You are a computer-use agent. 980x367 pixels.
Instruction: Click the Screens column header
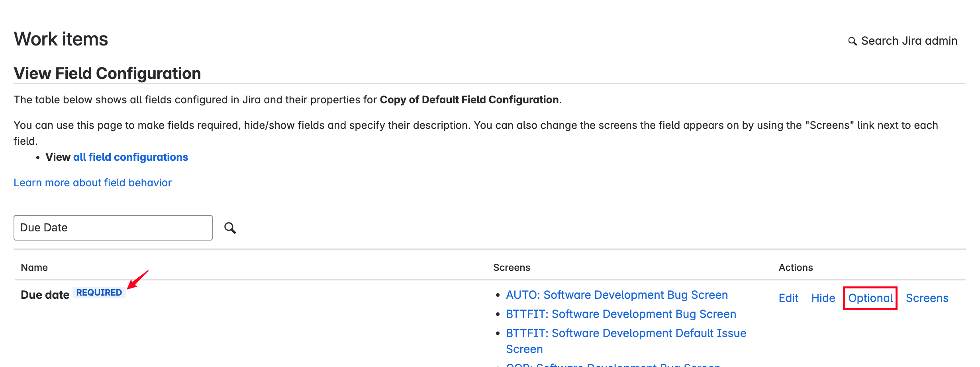512,268
